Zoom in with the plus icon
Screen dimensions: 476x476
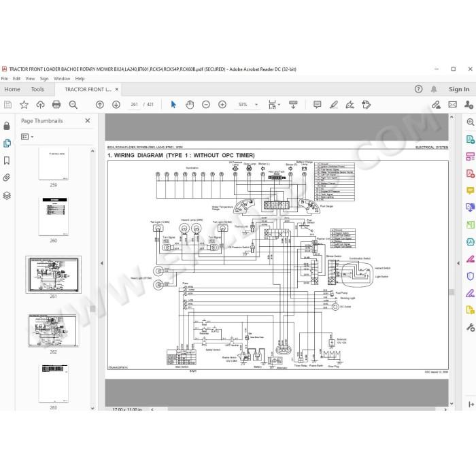pos(222,105)
